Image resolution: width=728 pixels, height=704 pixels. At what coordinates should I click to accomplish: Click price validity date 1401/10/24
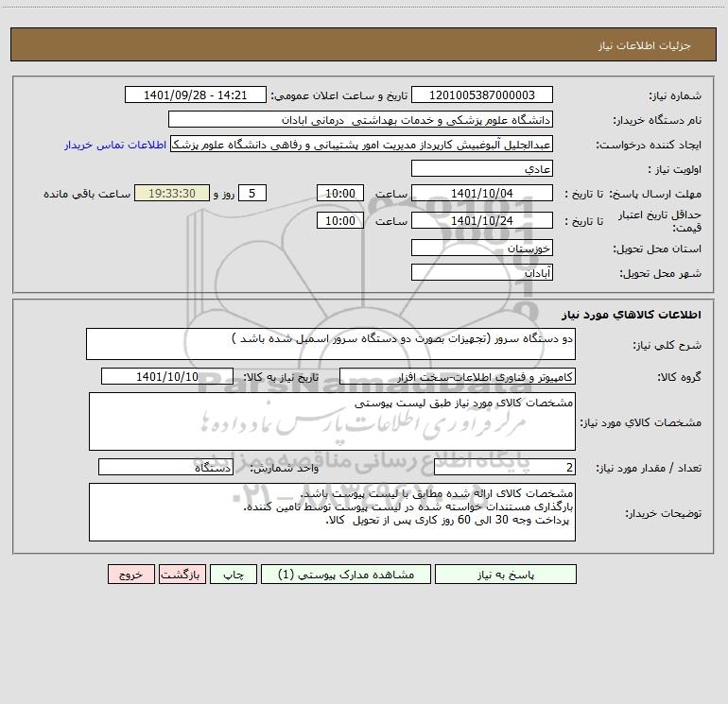(482, 220)
